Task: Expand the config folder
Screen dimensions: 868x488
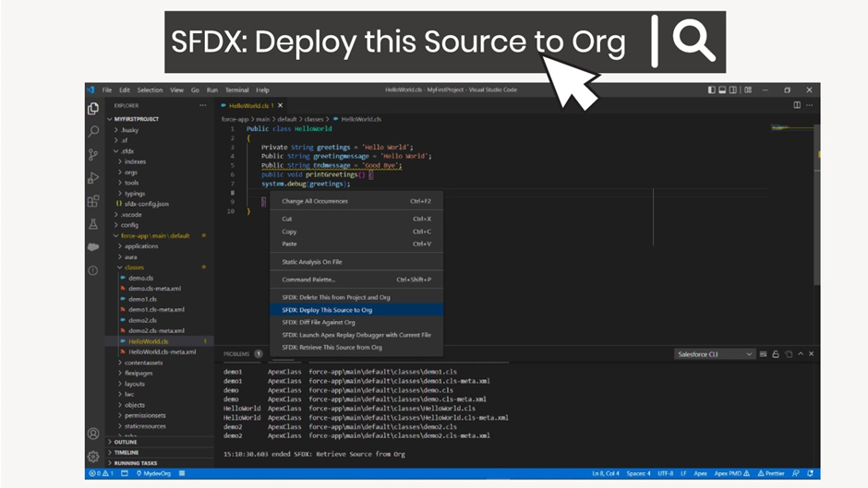Action: tap(129, 225)
